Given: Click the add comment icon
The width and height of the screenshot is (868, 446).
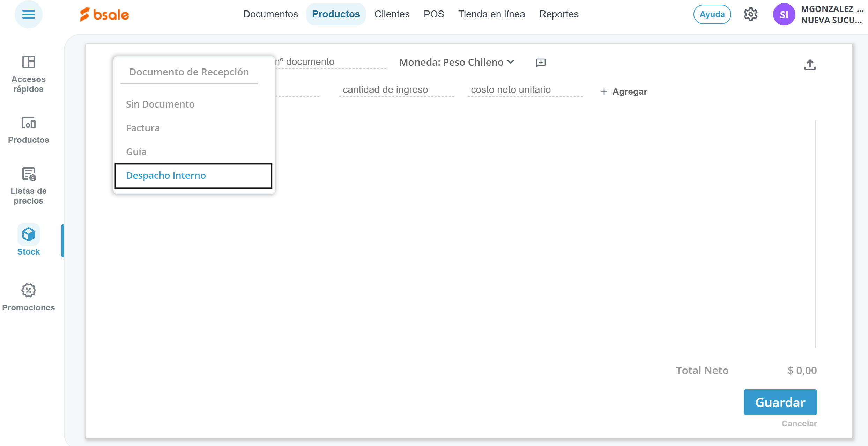Looking at the screenshot, I should tap(541, 63).
